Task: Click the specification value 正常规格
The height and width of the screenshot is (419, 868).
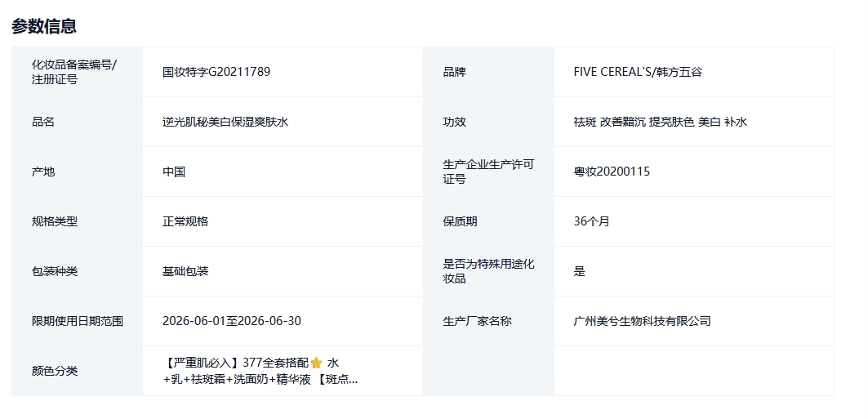Action: point(185,221)
